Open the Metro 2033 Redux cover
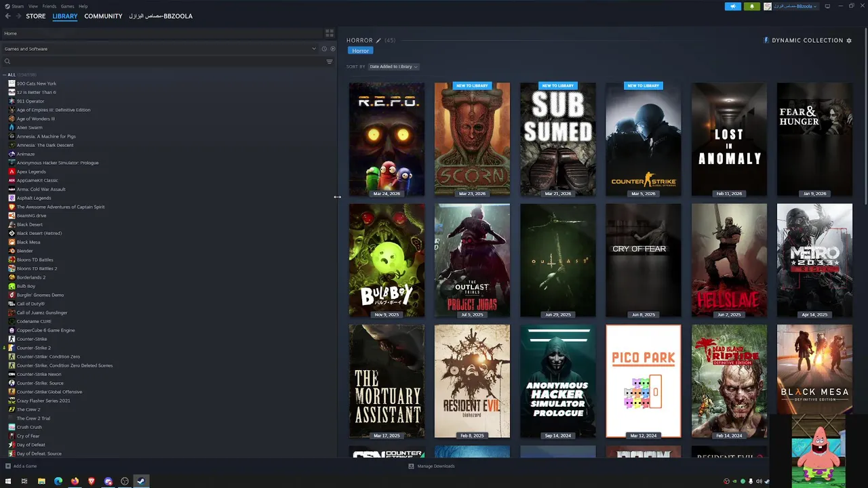This screenshot has width=868, height=488. pos(814,260)
